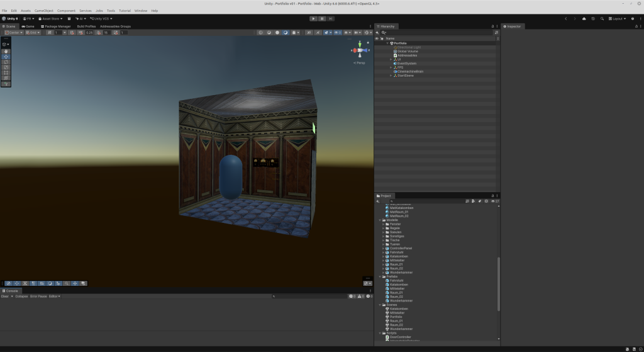644x352 pixels.
Task: Switch to the Game tab
Action: pos(28,26)
